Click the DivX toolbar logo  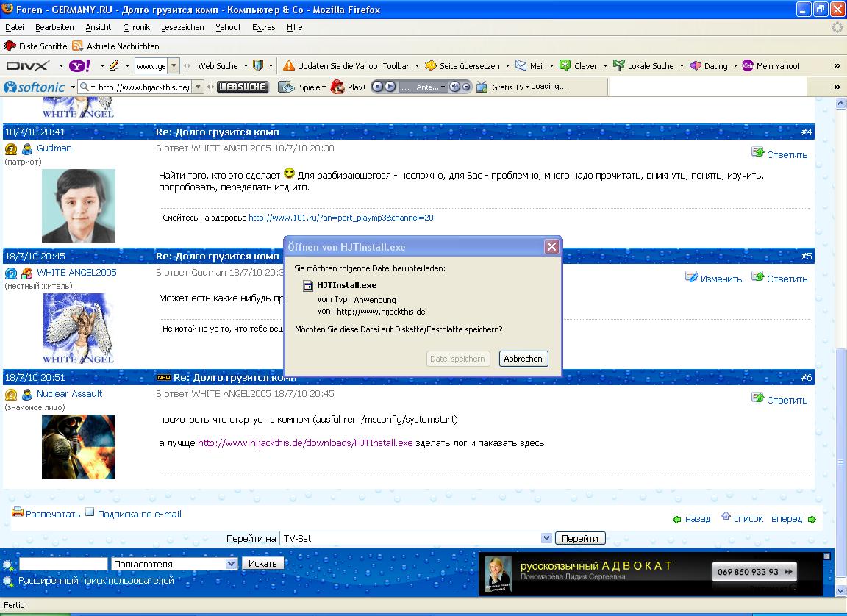[27, 66]
